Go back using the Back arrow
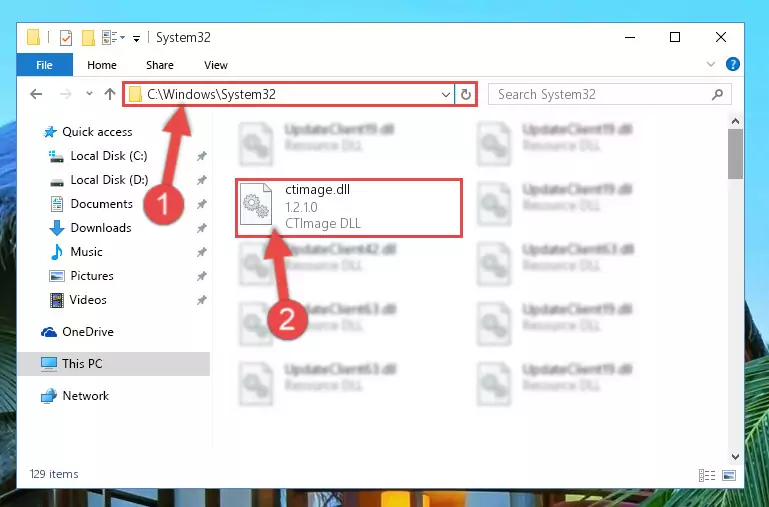 (x=36, y=94)
